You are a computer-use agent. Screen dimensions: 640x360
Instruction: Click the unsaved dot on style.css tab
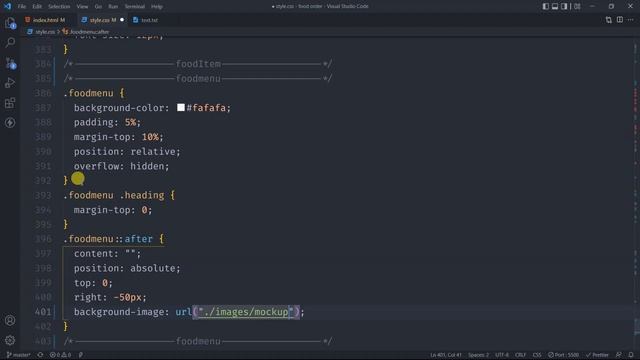click(x=122, y=20)
